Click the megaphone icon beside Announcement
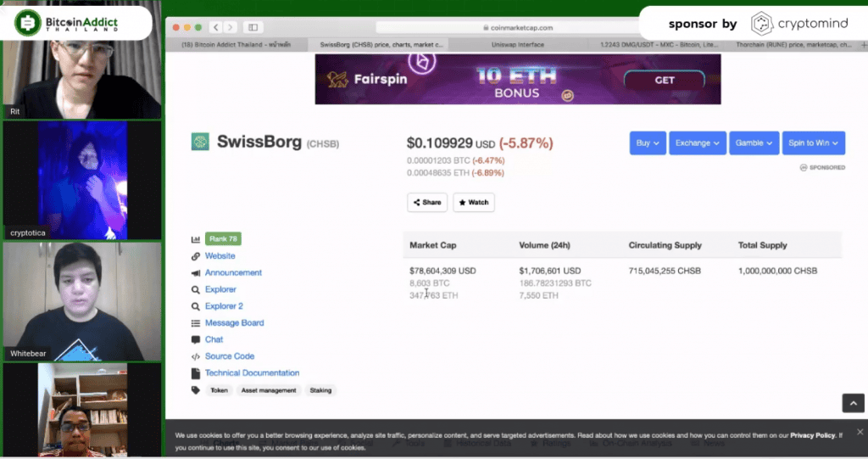Screen dimensions: 868x459 tap(196, 272)
